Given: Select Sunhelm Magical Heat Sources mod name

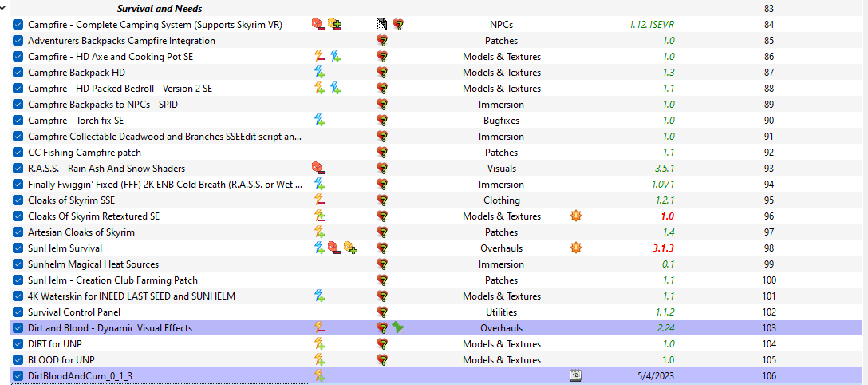Looking at the screenshot, I should (x=93, y=264).
